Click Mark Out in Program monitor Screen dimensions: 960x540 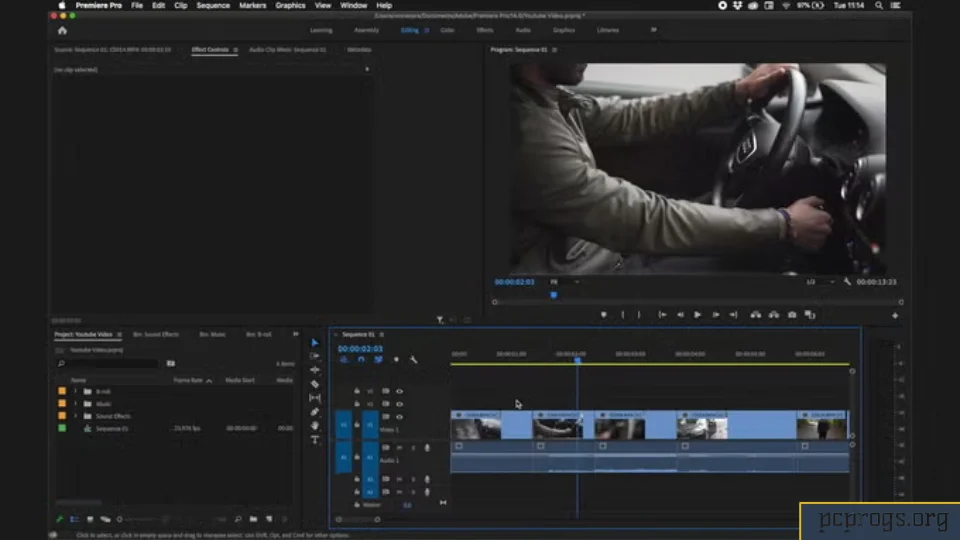[x=639, y=315]
